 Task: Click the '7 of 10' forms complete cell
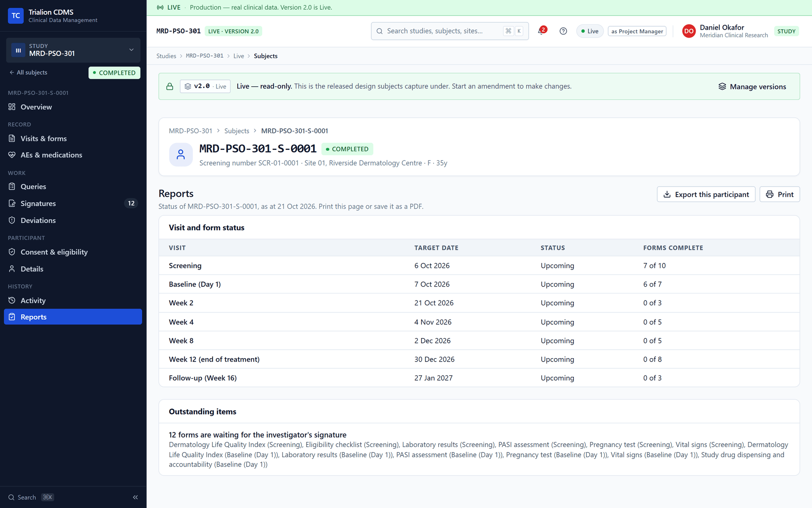click(x=654, y=265)
